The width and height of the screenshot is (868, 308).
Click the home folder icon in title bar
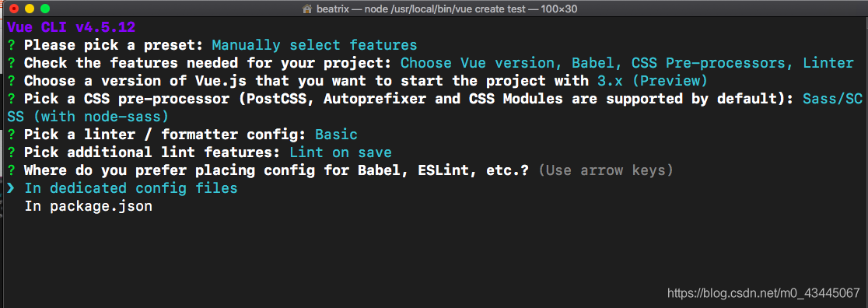pos(307,9)
